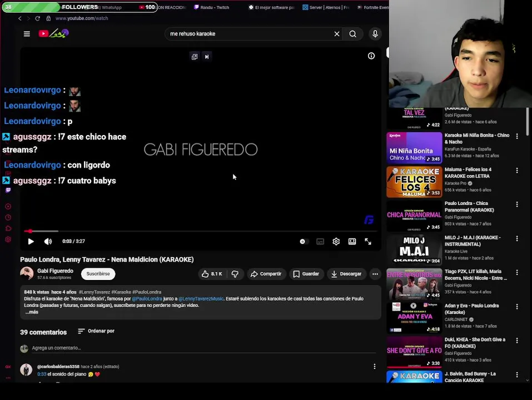This screenshot has width=532, height=400.
Task: Open the @PauloLondra mention link
Action: (147, 299)
